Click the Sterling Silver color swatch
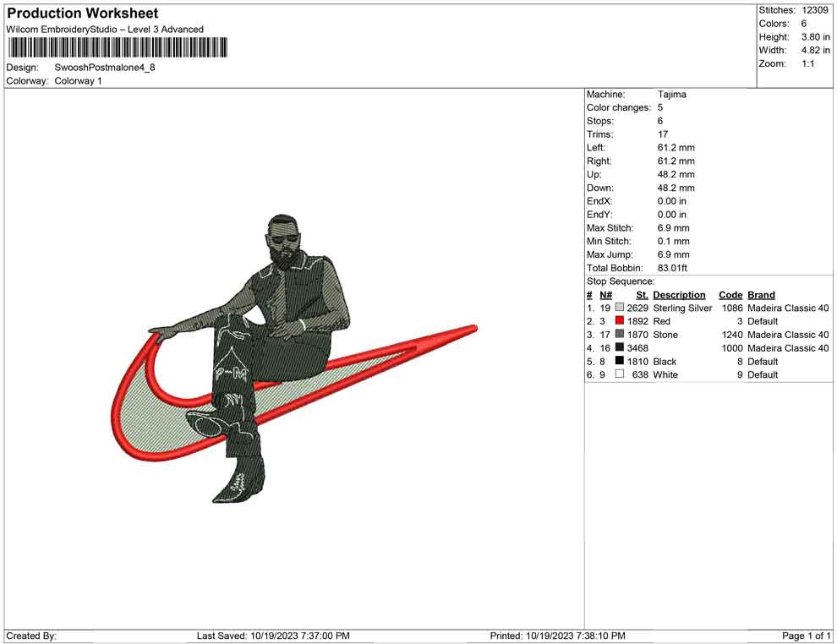Screen dimensions: 837x644 [x=620, y=308]
